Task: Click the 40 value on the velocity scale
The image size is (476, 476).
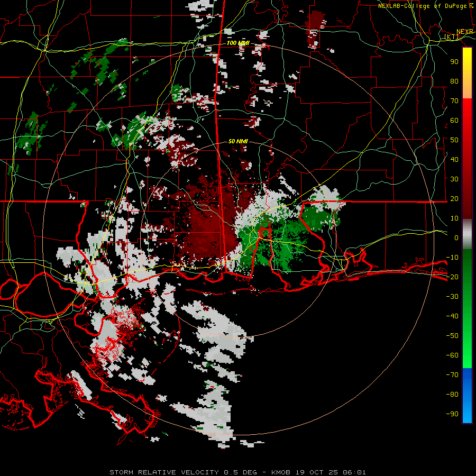Action: 454,159
